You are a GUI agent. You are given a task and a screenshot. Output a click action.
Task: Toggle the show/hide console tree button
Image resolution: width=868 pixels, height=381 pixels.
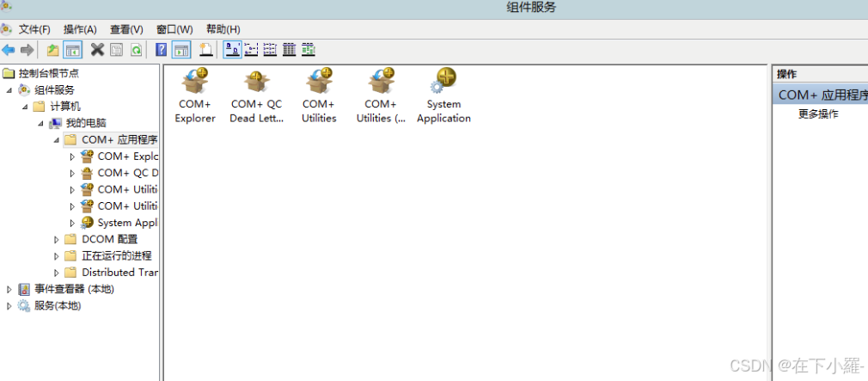tap(72, 51)
